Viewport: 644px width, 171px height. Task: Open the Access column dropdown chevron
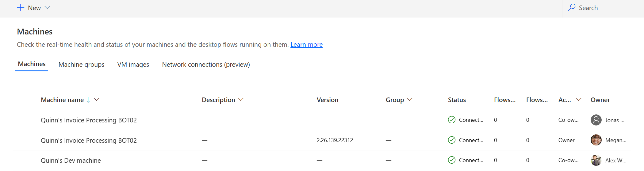[579, 100]
